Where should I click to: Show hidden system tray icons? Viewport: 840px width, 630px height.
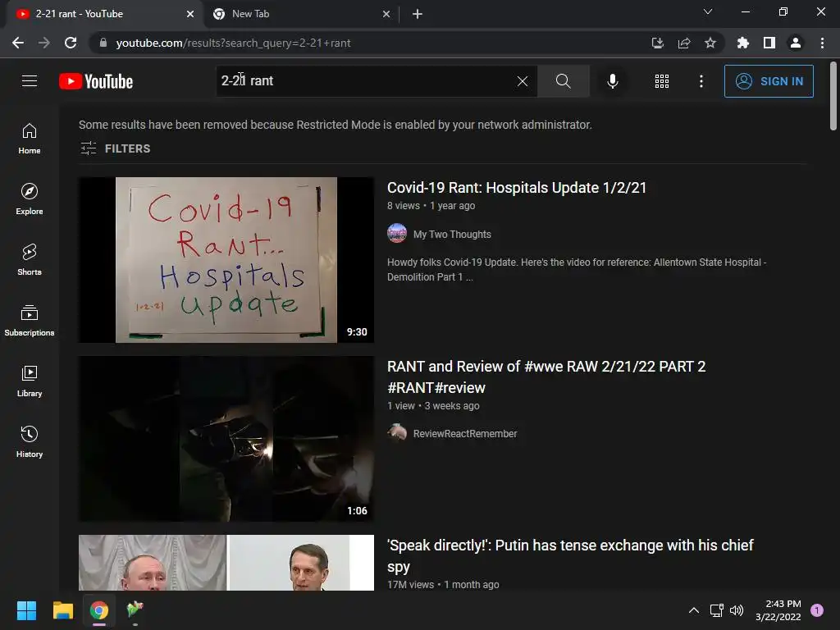[694, 610]
